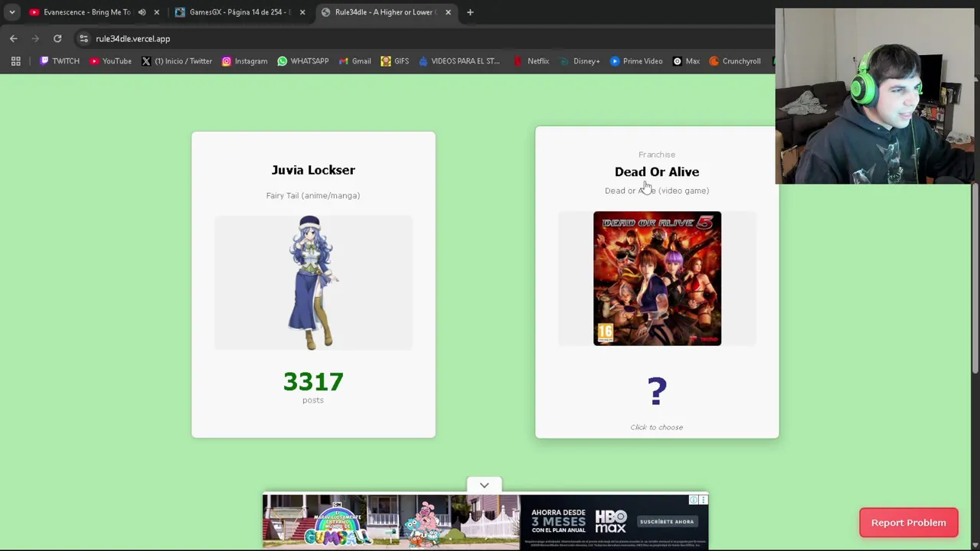Open the Gmail bookmark

[354, 61]
